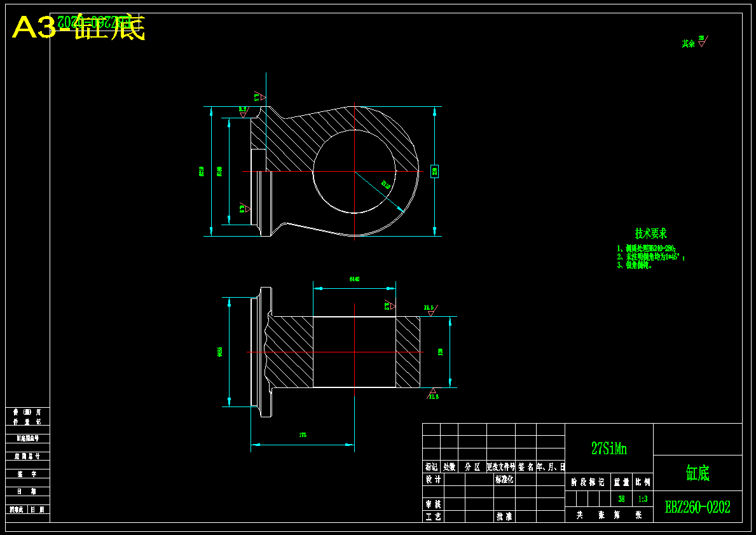756x535 pixels.
Task: Select technical requirement line 2 about chamfers
Action: (x=651, y=256)
